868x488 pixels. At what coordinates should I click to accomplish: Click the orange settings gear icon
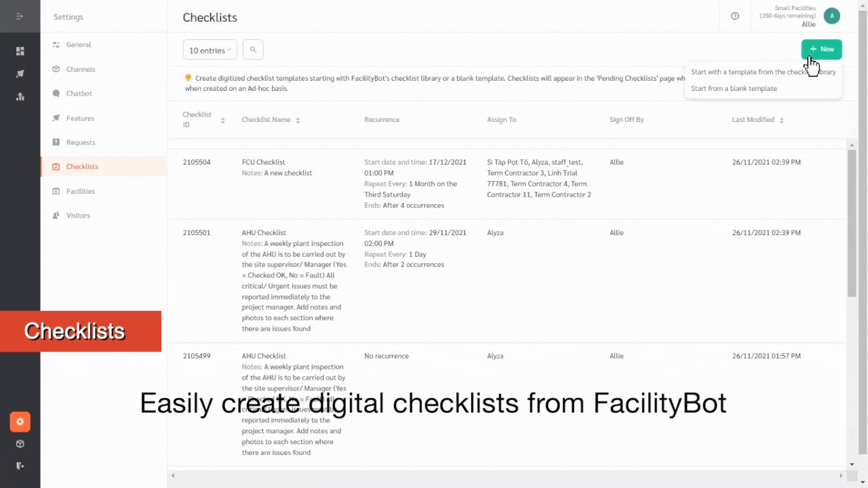pyautogui.click(x=20, y=422)
